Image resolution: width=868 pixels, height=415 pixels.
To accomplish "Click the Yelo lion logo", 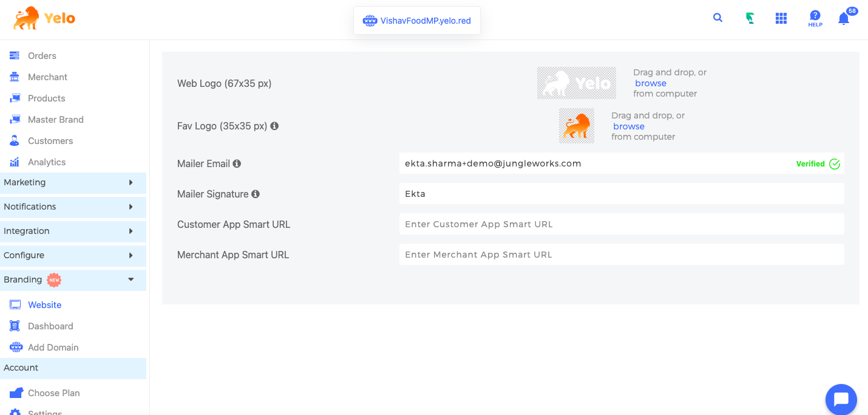I will coord(44,18).
